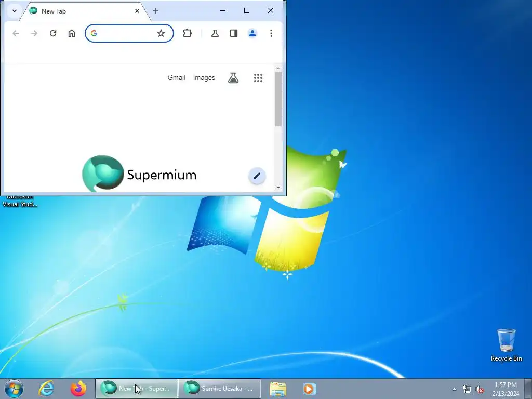Switch to Sumire Uesaka taskbar window
Viewport: 532px width, 399px height.
[220, 389]
